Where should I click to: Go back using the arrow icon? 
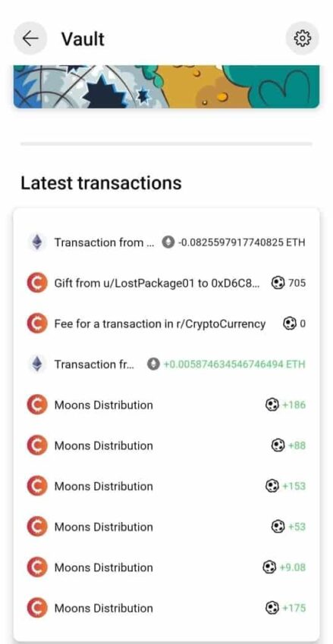(x=30, y=38)
